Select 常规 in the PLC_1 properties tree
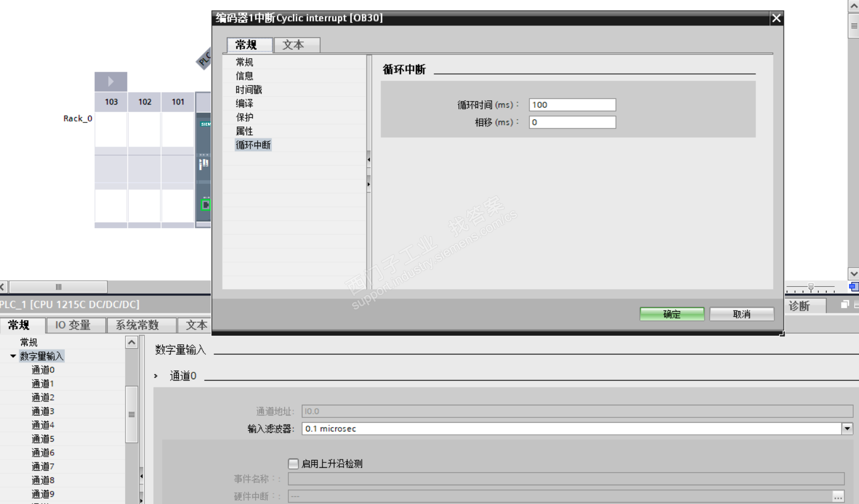The height and width of the screenshot is (504, 859). click(x=29, y=342)
